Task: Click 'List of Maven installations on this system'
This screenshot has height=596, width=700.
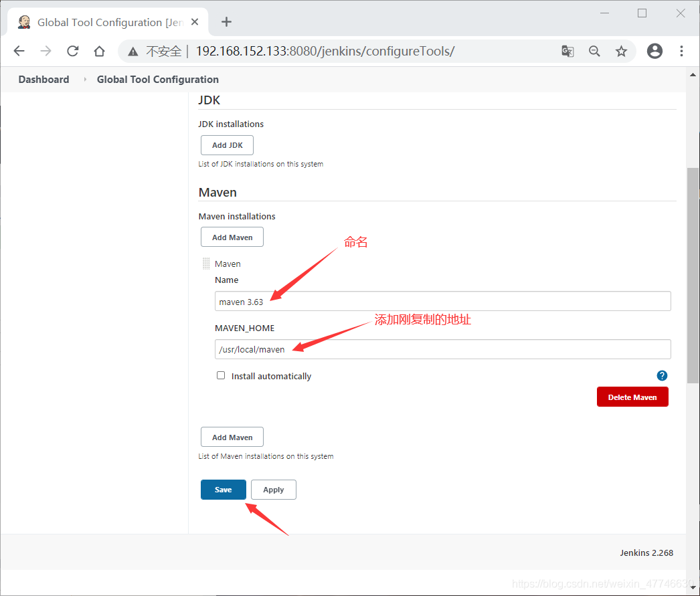Action: click(266, 456)
